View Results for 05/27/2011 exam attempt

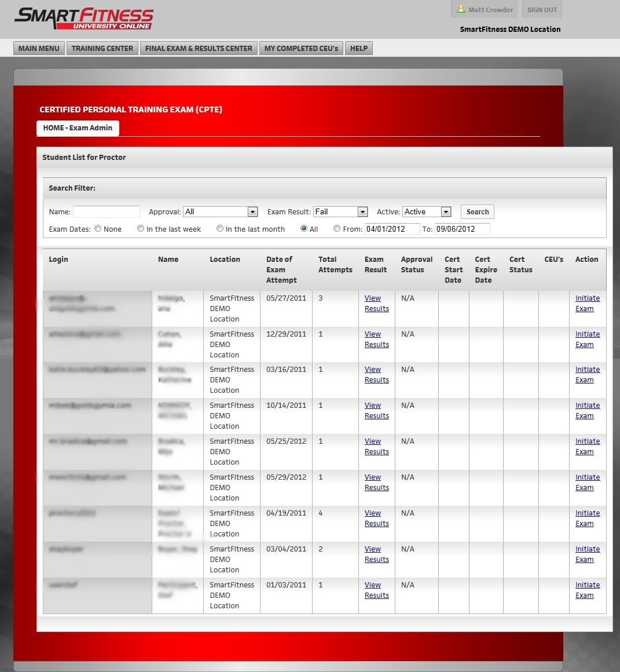[377, 304]
